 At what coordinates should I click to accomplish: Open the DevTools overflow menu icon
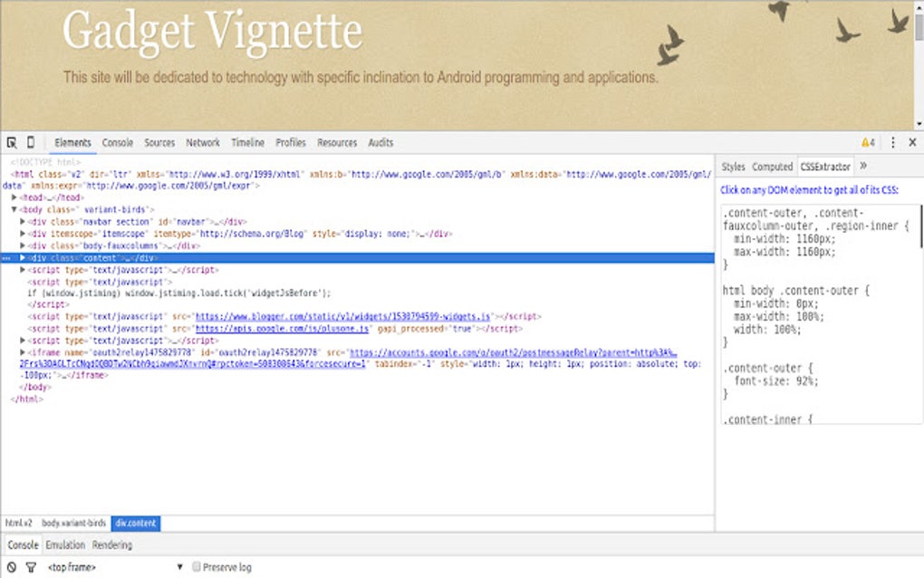tap(893, 142)
